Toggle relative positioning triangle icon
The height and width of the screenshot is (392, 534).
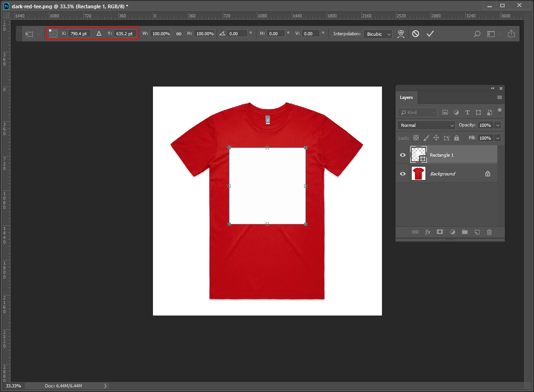tap(99, 33)
